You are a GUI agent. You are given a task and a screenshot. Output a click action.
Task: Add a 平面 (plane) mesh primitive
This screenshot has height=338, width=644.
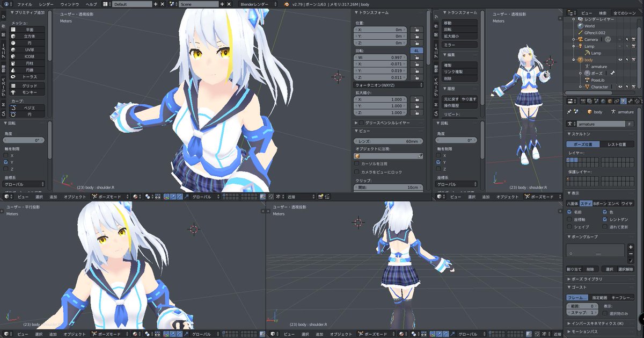[x=27, y=30]
